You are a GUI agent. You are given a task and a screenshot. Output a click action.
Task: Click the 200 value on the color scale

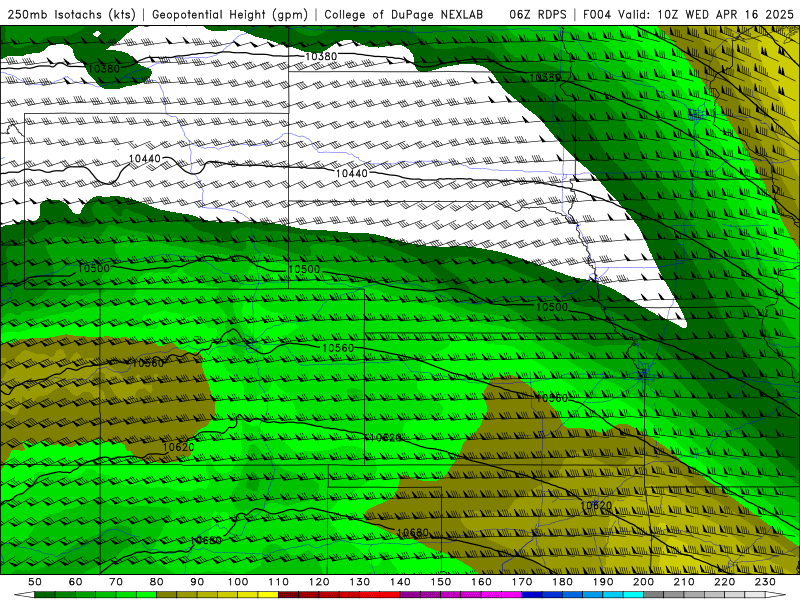pyautogui.click(x=644, y=582)
